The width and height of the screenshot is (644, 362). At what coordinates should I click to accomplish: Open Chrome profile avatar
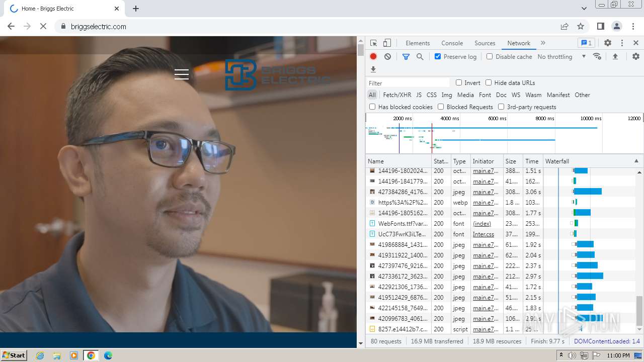pos(617,26)
